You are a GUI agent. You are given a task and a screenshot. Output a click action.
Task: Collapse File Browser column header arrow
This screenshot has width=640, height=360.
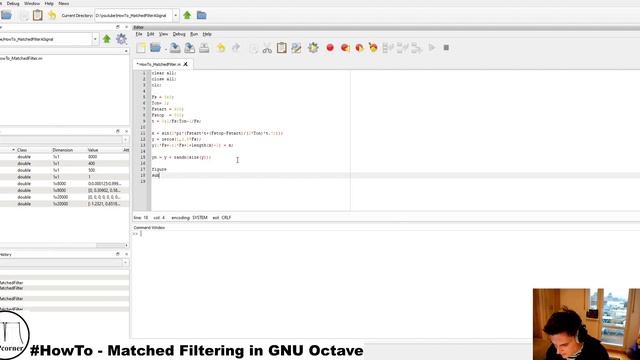pos(126,51)
